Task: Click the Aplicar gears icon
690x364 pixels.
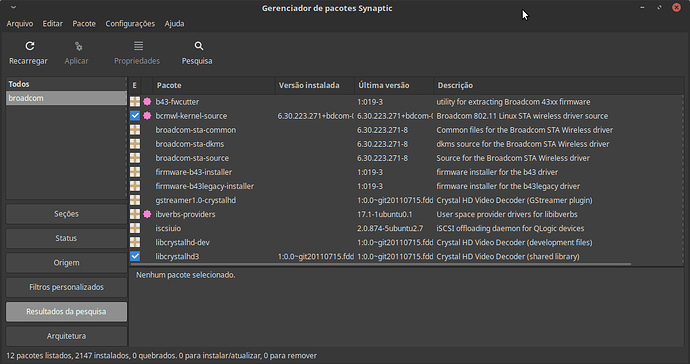Action: coord(78,46)
